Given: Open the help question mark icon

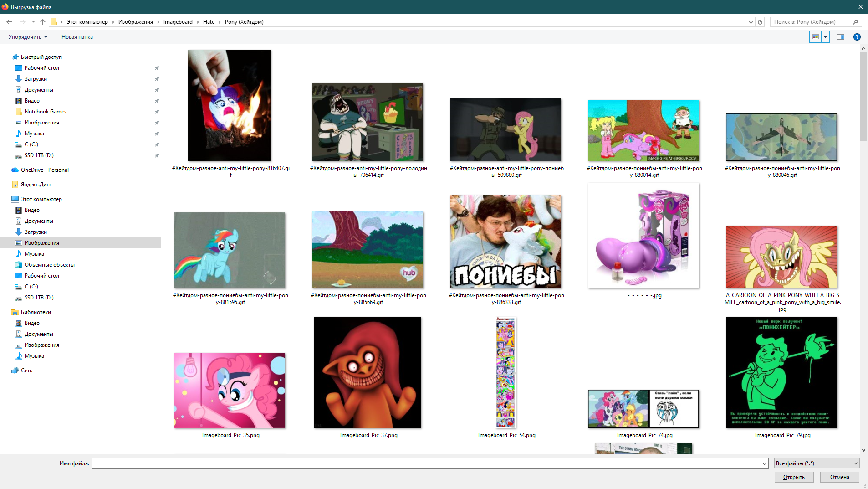Looking at the screenshot, I should coord(857,37).
